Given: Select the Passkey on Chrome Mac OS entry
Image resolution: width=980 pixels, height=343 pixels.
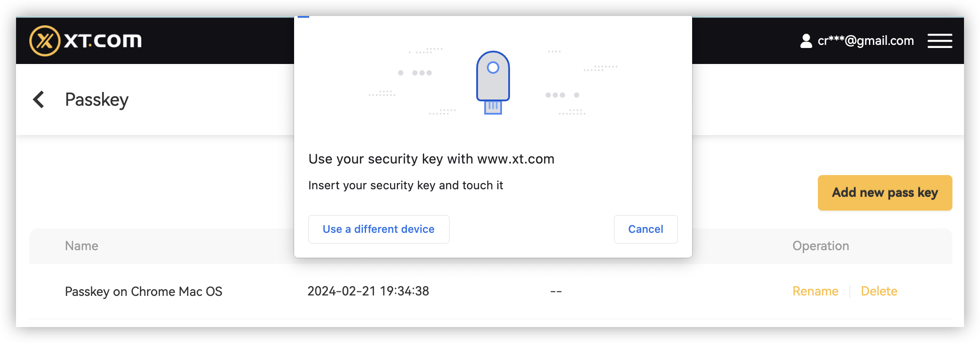Looking at the screenshot, I should coord(143,291).
